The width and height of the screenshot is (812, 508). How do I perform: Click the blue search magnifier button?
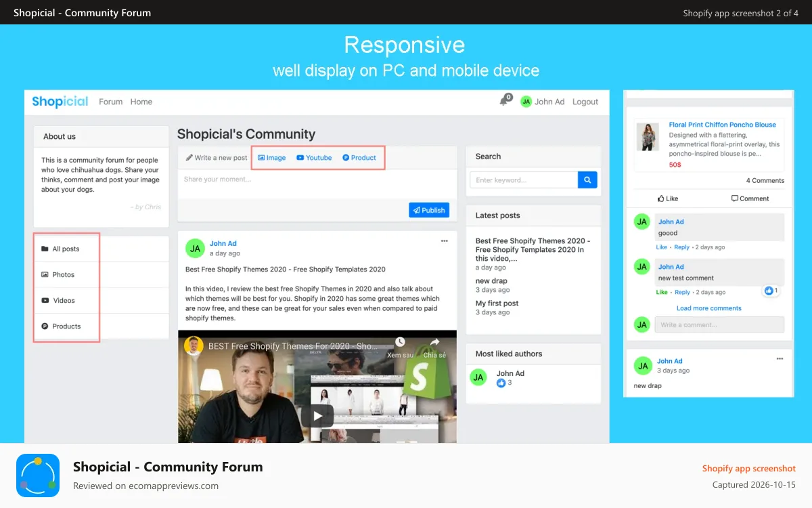coord(587,179)
